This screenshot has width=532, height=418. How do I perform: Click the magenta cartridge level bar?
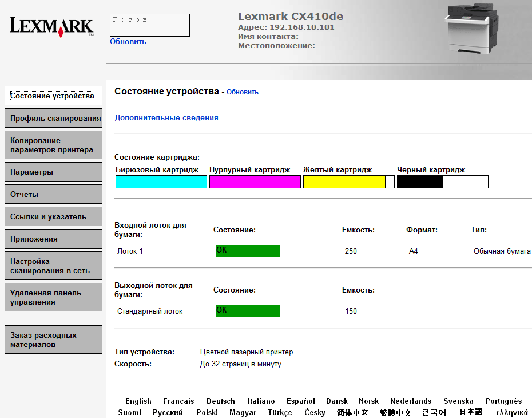tap(255, 182)
